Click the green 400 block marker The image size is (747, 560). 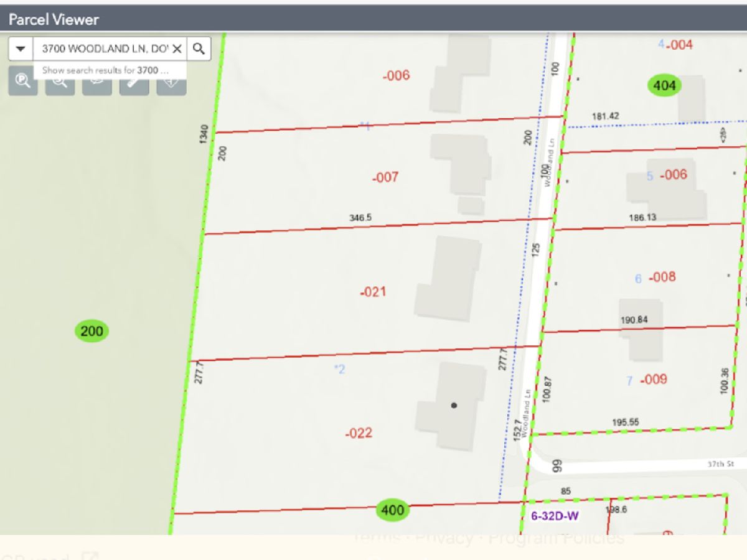(392, 511)
